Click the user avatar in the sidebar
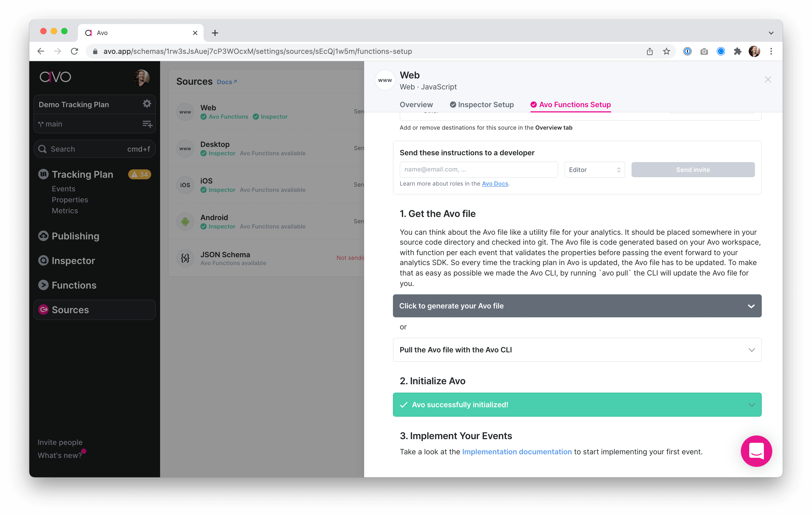Image resolution: width=812 pixels, height=516 pixels. point(141,78)
